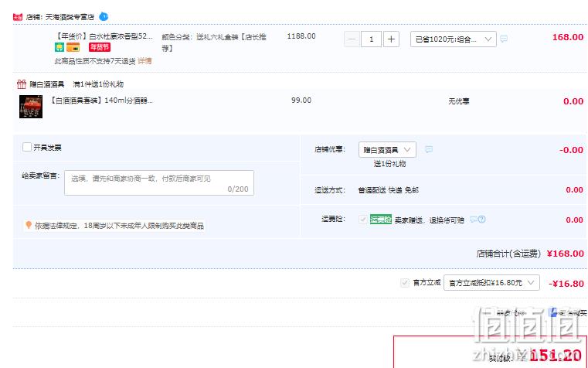Increase quantity with the plus button

tap(391, 39)
